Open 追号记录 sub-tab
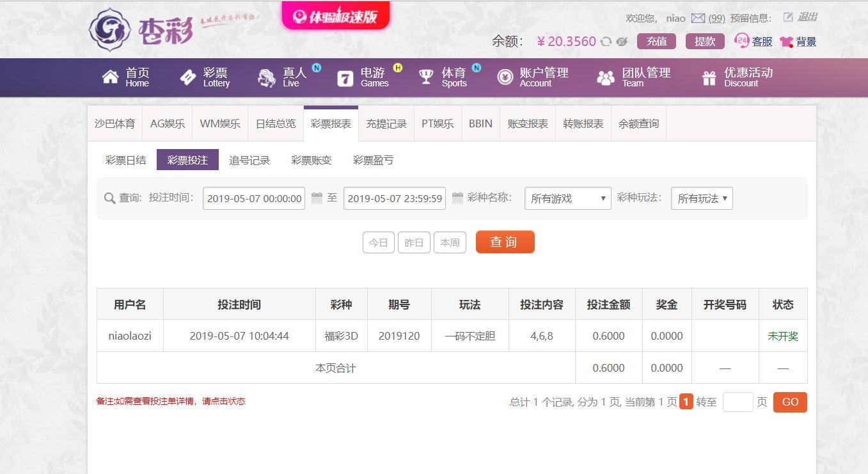The width and height of the screenshot is (868, 474). (249, 160)
